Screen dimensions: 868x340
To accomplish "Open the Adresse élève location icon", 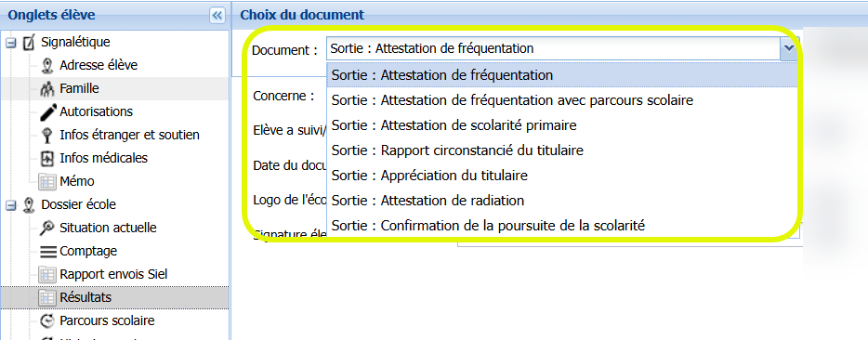I will (x=47, y=65).
